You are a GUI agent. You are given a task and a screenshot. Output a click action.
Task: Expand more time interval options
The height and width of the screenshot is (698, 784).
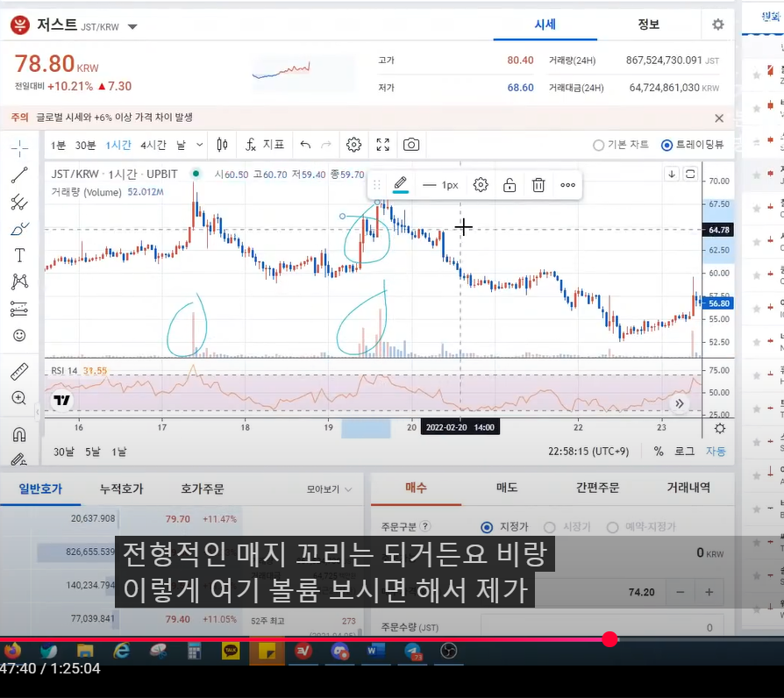pos(199,145)
